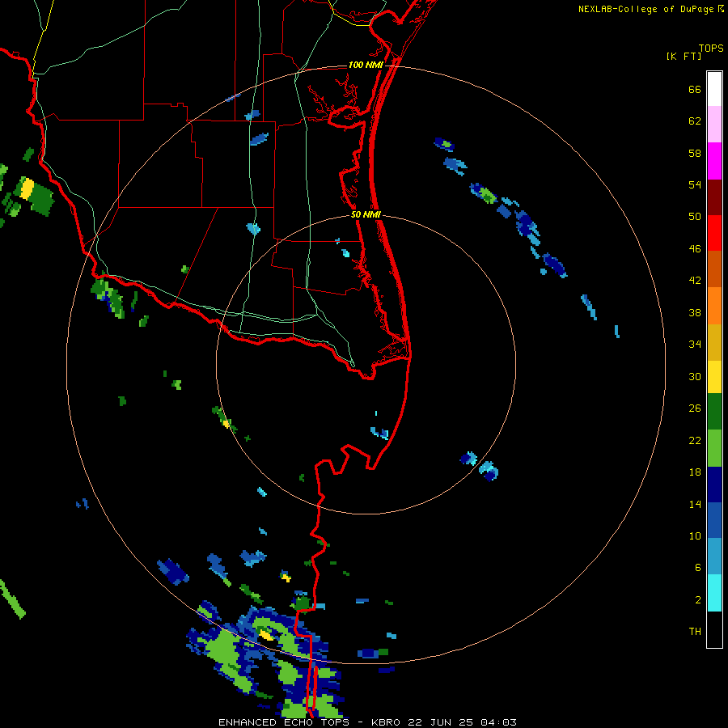Viewport: 728px width, 728px height.
Task: Click the legend value 58
Action: tap(695, 153)
